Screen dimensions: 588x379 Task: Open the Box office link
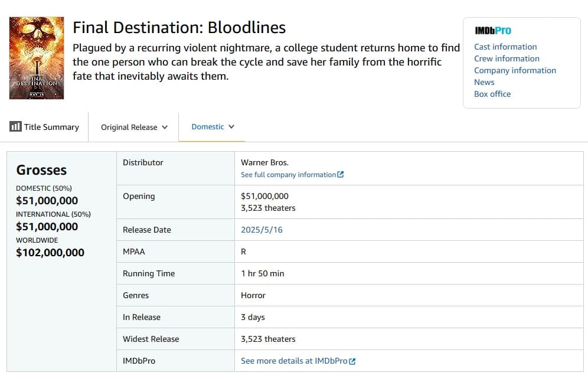tap(492, 94)
